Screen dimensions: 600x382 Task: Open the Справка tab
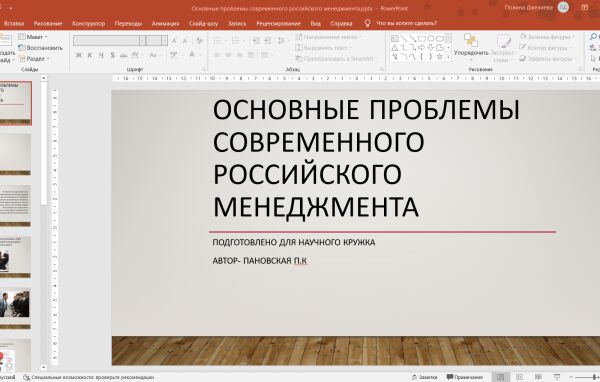tap(341, 23)
